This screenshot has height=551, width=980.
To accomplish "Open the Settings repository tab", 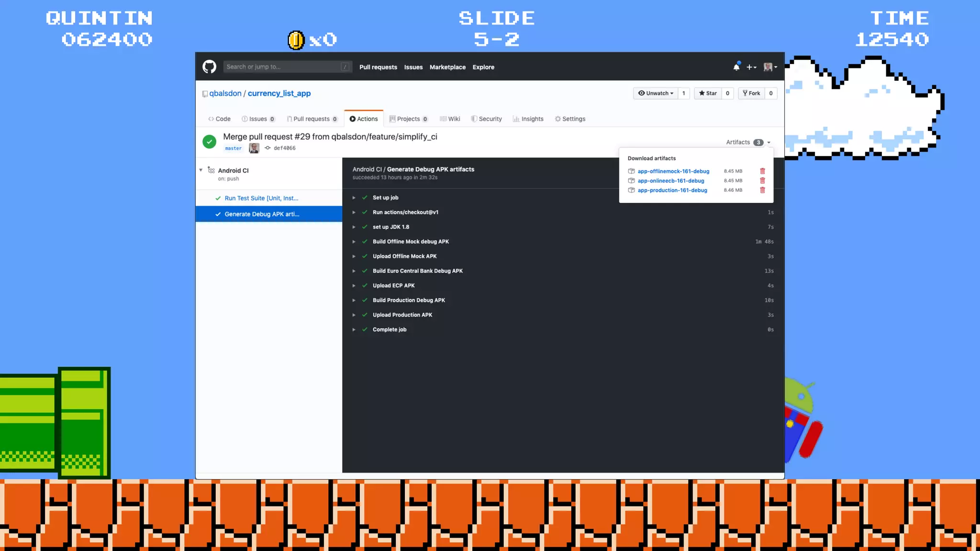I will pos(570,119).
